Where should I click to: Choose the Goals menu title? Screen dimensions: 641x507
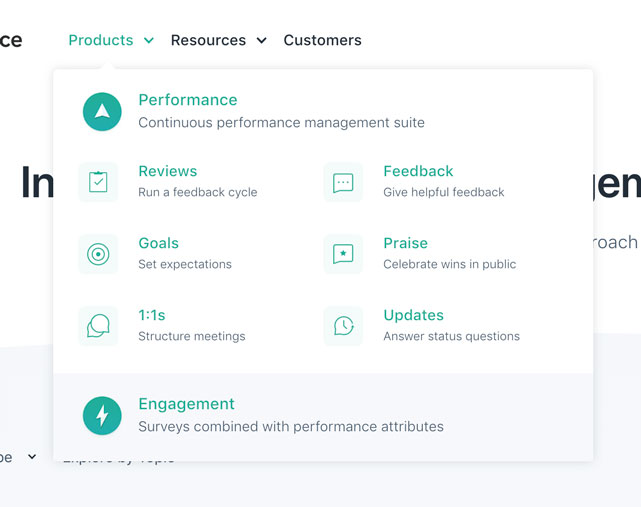(x=158, y=243)
